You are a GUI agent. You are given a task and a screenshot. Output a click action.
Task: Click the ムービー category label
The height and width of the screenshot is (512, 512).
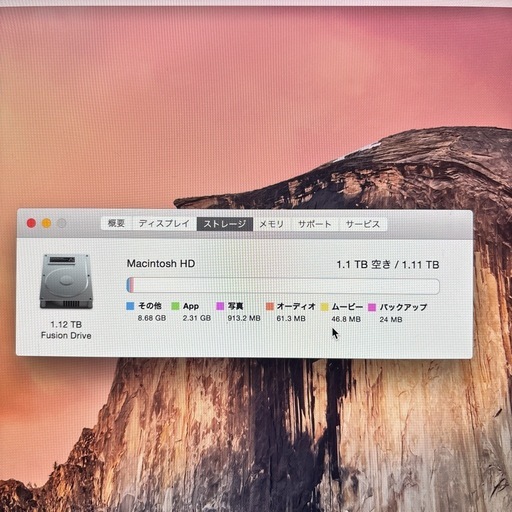click(x=347, y=307)
